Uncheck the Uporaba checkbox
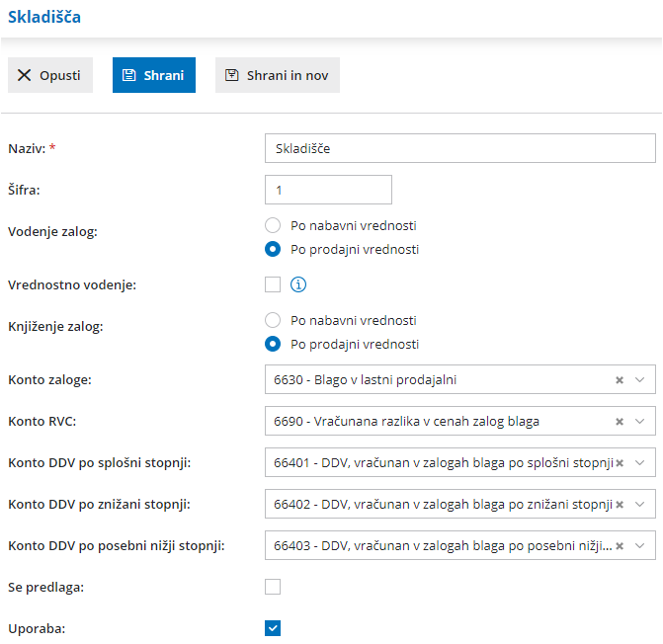The height and width of the screenshot is (644, 663). point(274,628)
